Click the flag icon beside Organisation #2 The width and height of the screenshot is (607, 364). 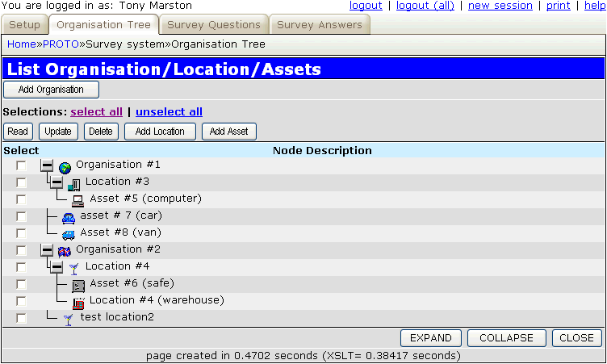[65, 250]
